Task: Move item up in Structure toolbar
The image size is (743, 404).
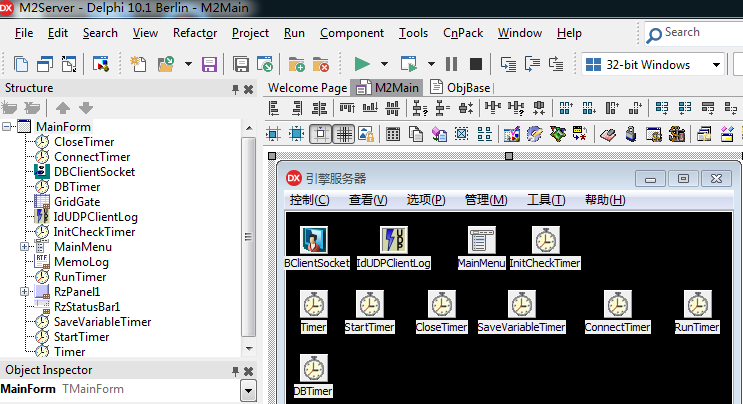Action: pos(63,108)
